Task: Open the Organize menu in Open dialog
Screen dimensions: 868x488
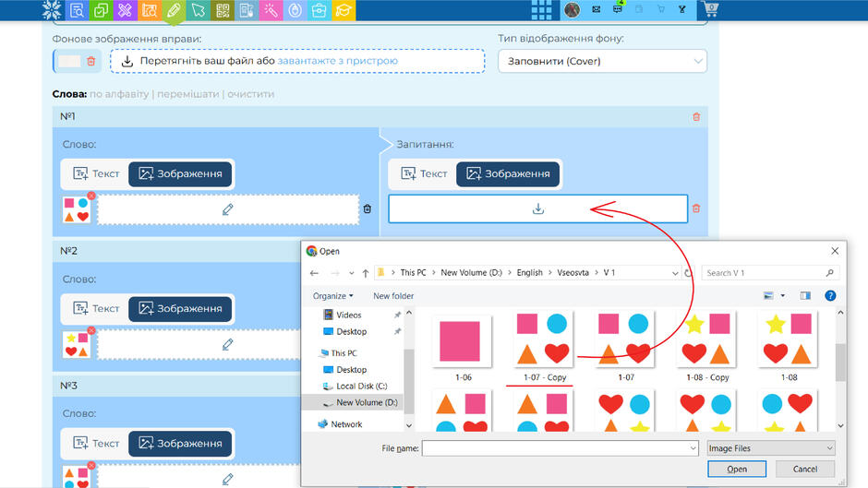Action: [332, 296]
